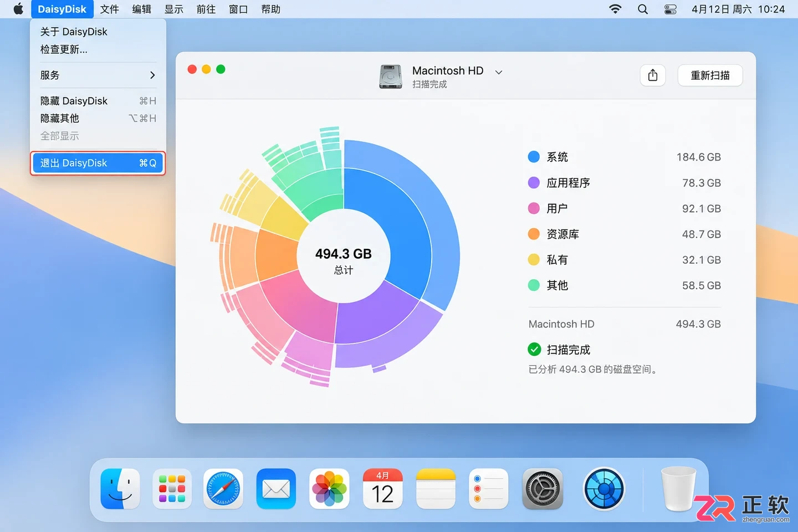Screen dimensions: 798x532
Task: Select 隐藏其他 menu entry
Action: [x=98, y=118]
